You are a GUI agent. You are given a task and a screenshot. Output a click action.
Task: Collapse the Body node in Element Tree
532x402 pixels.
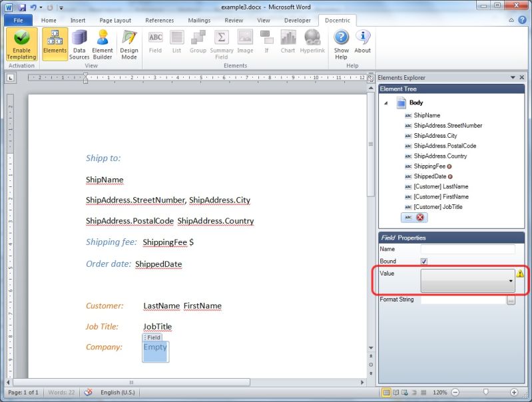(386, 103)
